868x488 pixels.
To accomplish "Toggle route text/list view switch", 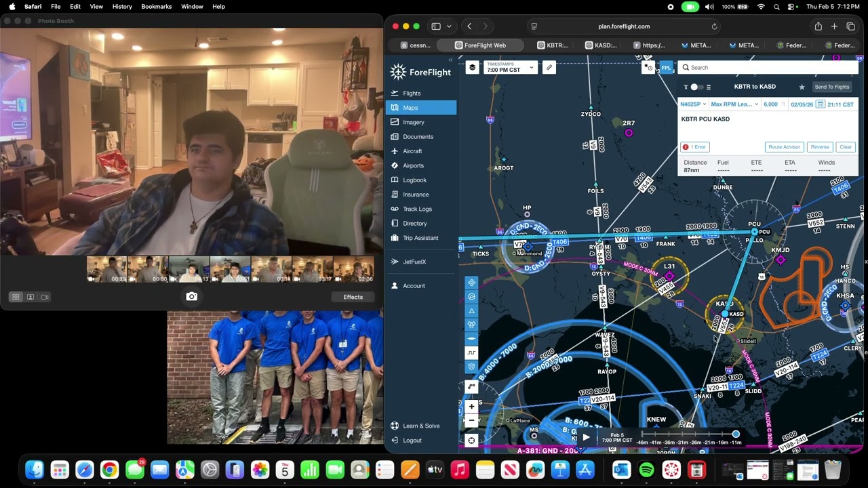I will coord(696,87).
